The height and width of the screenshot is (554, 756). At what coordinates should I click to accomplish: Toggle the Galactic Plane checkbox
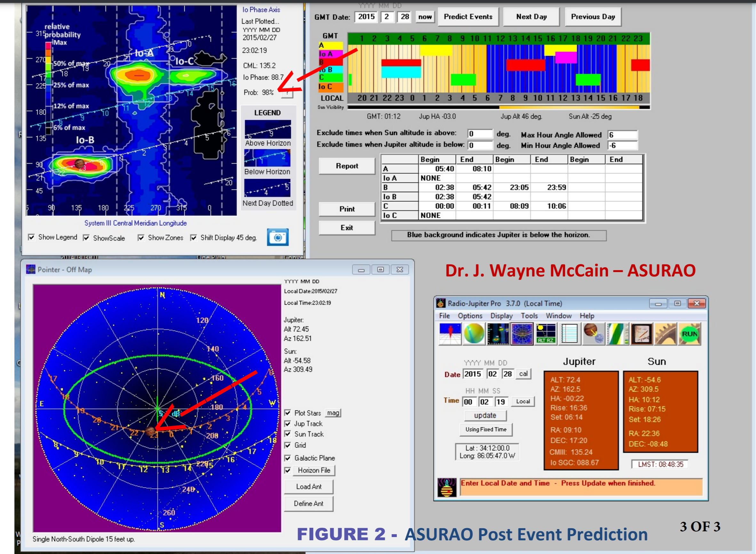point(288,458)
